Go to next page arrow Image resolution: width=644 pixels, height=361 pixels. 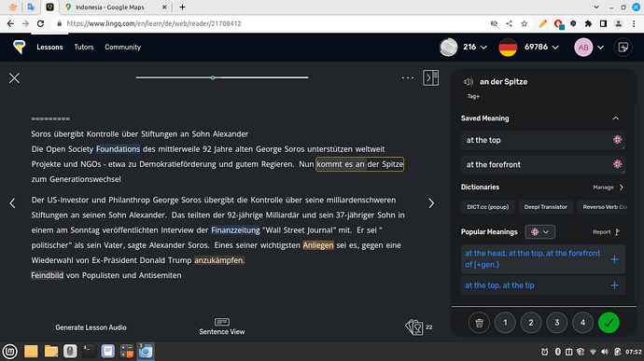[431, 202]
